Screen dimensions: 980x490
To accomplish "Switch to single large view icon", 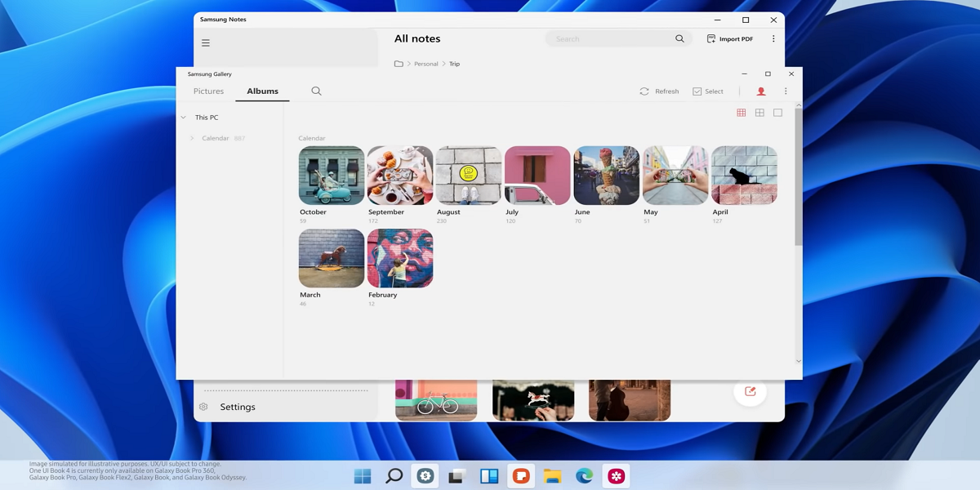I will tap(777, 113).
